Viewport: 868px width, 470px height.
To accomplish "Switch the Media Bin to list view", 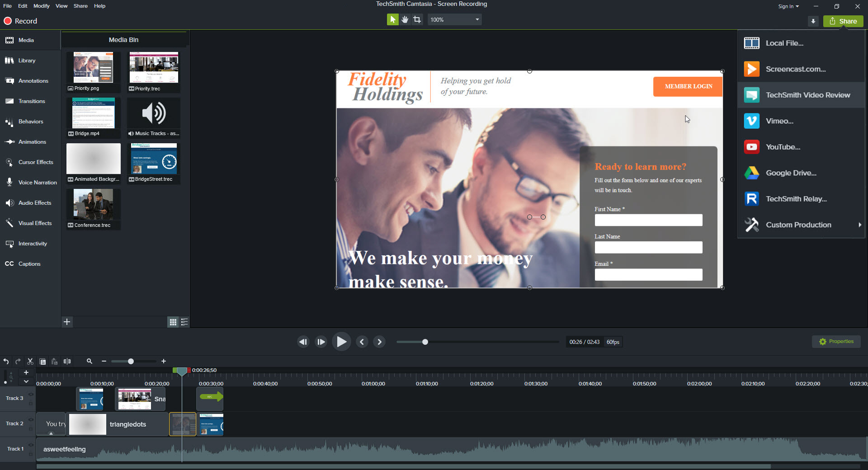I will [x=184, y=322].
